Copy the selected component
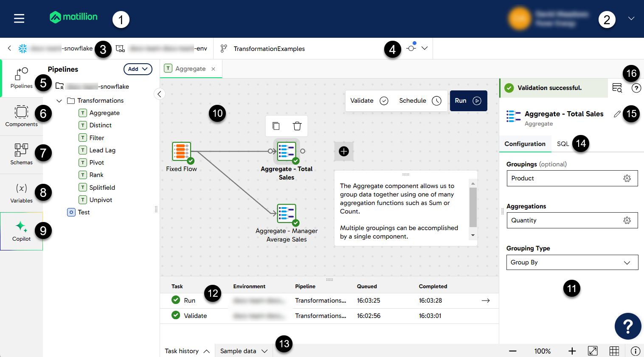 coord(276,126)
